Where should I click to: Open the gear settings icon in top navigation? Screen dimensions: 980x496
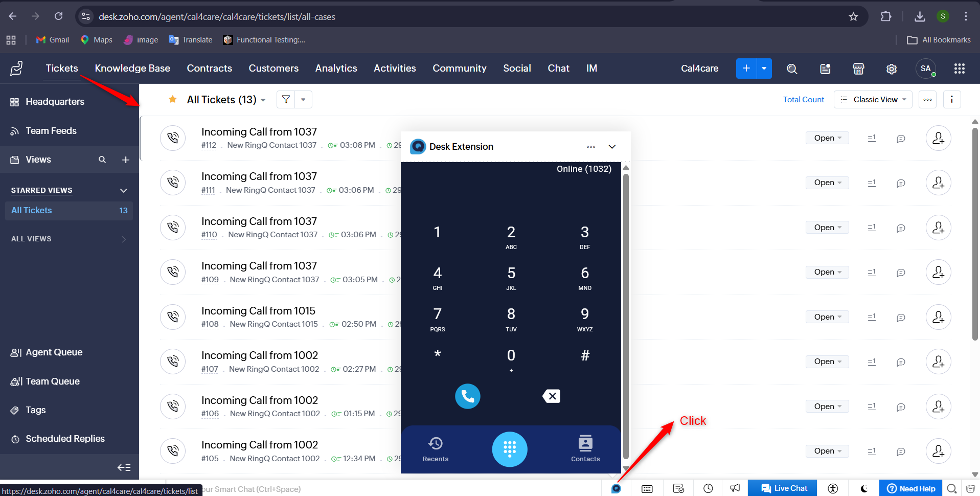coord(892,69)
